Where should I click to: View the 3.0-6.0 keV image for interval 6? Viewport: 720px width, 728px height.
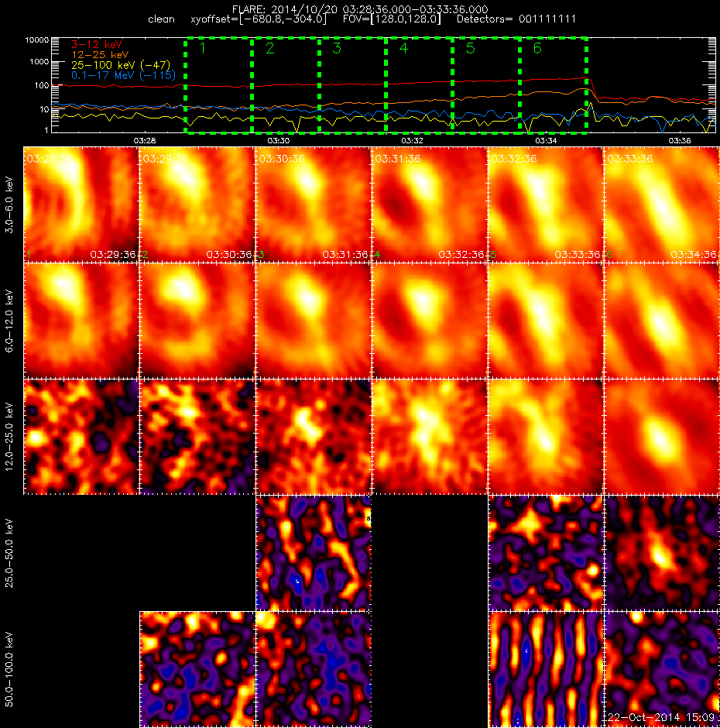click(x=661, y=204)
